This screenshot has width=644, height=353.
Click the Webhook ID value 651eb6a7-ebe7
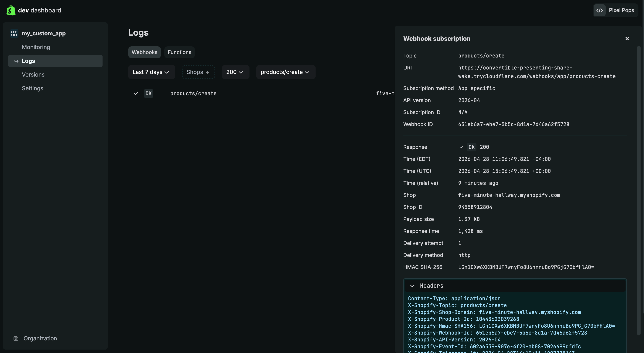(x=514, y=124)
